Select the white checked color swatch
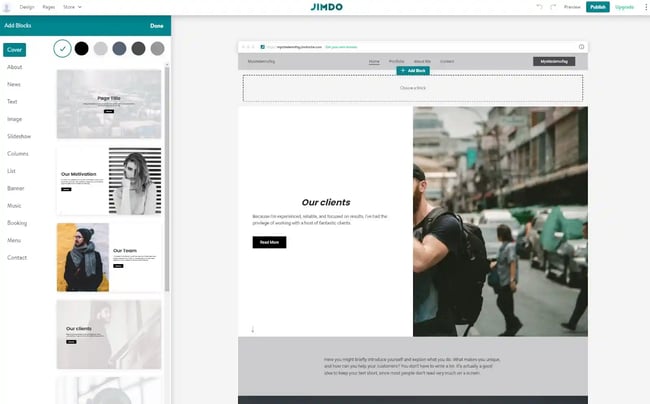This screenshot has width=650, height=404. pyautogui.click(x=62, y=48)
